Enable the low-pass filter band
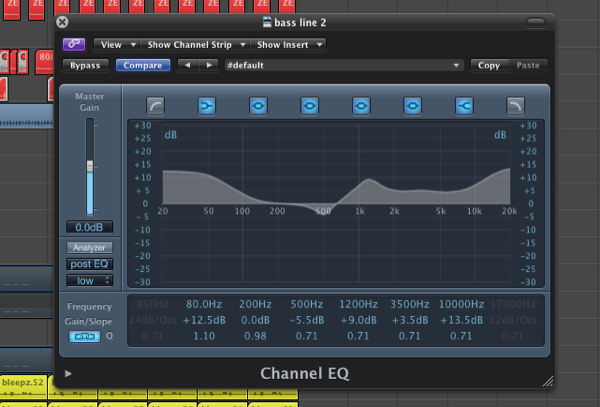The image size is (600, 407). 514,104
